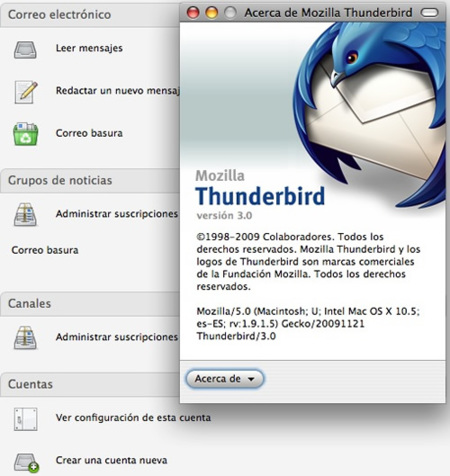
Task: Click the Canales section header
Action: pos(90,304)
